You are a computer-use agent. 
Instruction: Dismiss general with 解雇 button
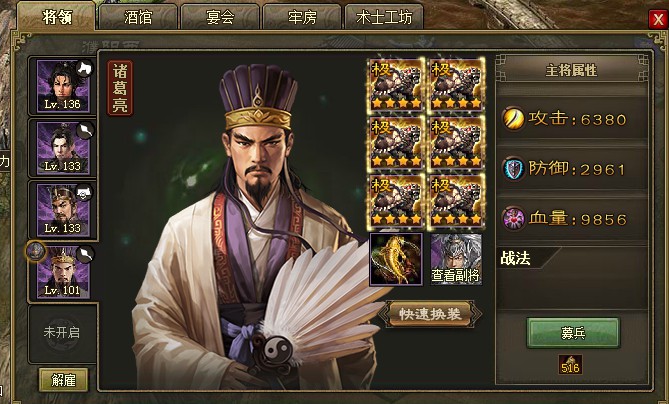[64, 380]
